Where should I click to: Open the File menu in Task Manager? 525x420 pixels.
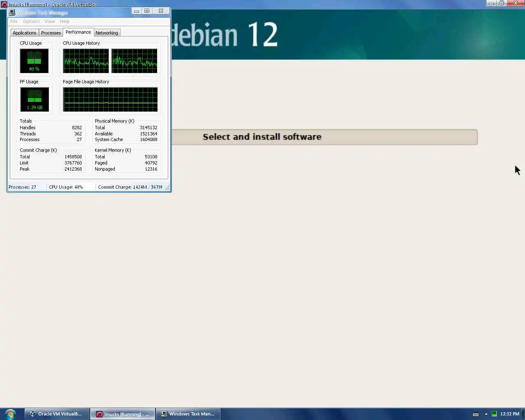coord(14,21)
